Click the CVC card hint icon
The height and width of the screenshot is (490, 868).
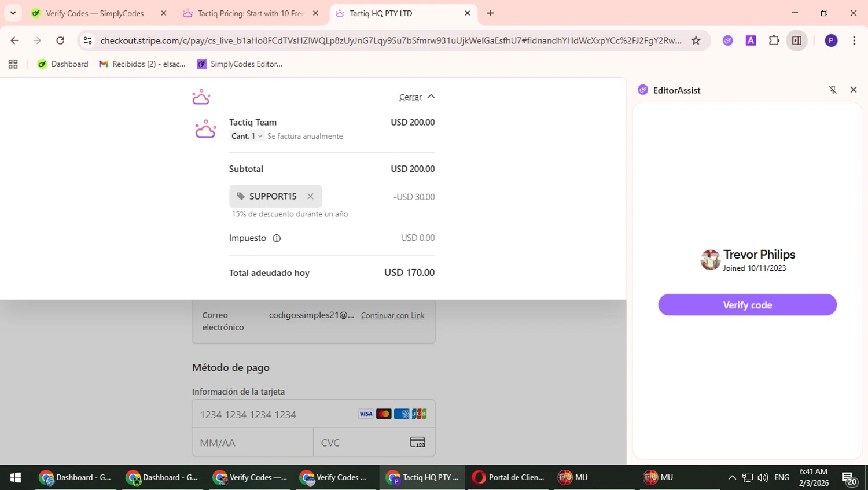[417, 443]
